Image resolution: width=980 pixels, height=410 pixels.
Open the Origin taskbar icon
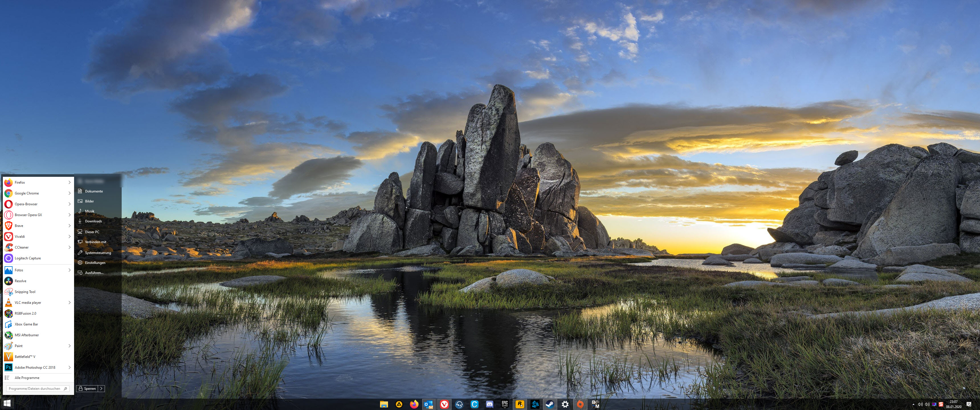coord(580,404)
